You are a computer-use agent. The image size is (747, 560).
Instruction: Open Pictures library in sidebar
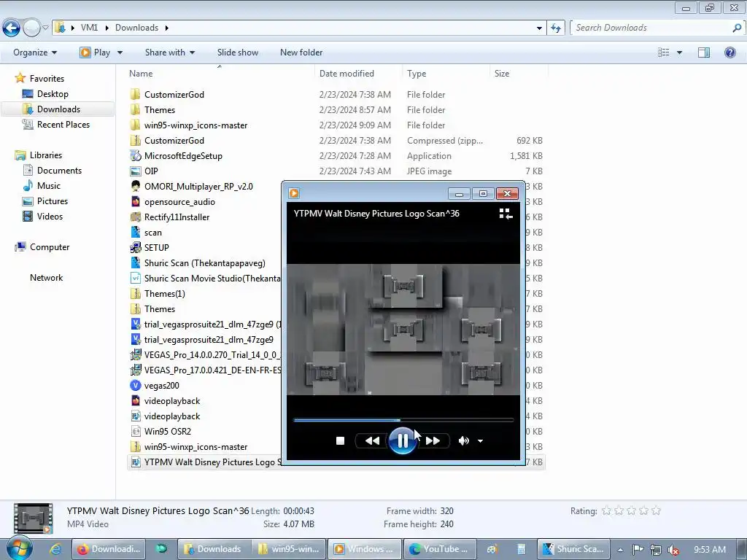point(52,201)
